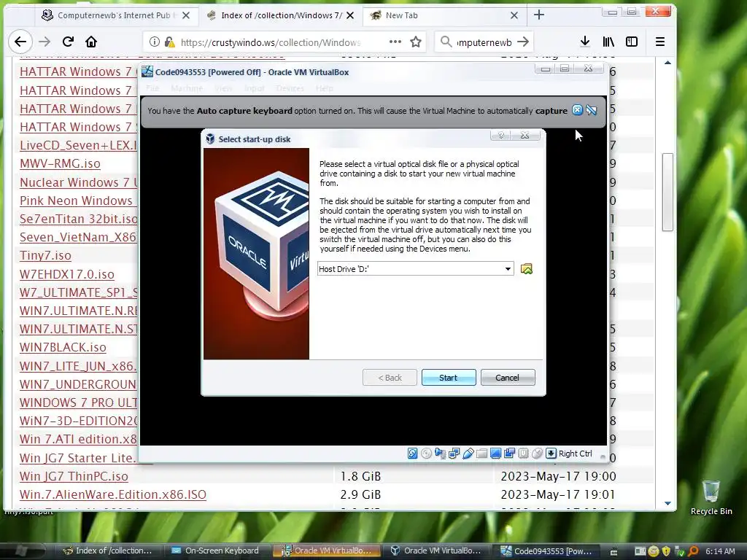Open the View menu of the VirtualBox VM window

[x=223, y=88]
